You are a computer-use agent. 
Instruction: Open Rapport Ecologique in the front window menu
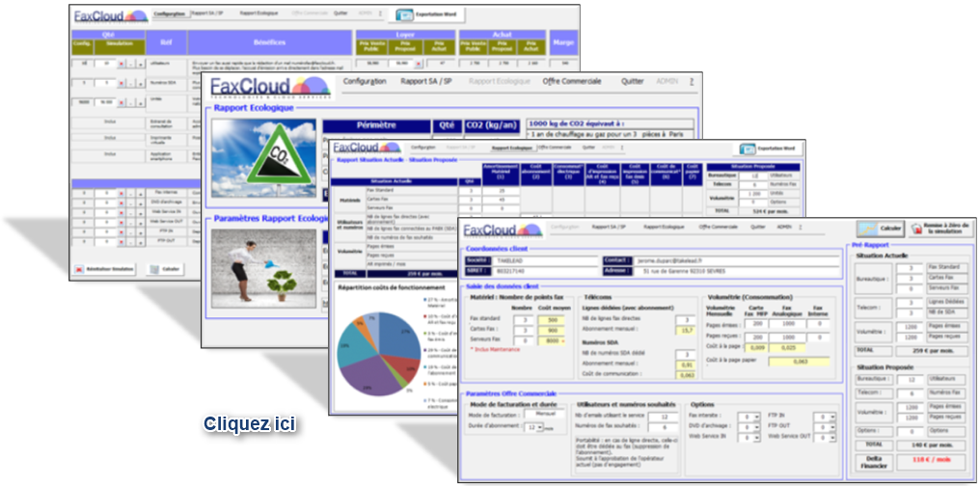point(664,228)
